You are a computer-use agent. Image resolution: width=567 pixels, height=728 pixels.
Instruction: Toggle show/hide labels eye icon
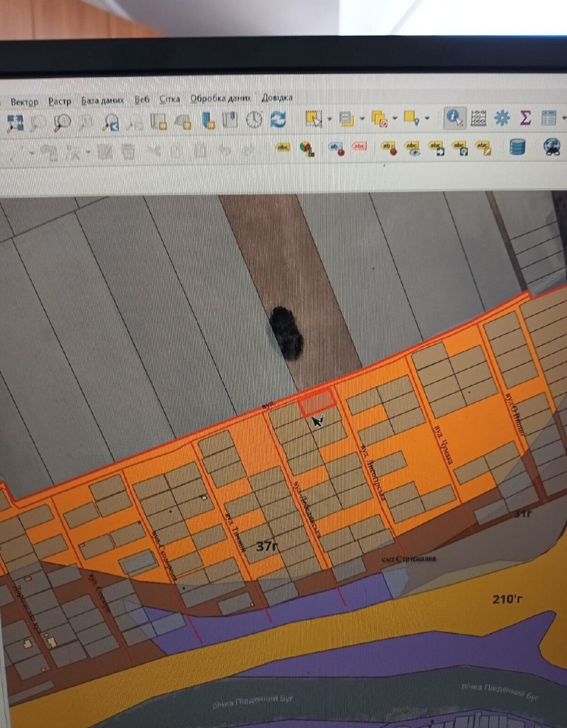pos(413,148)
